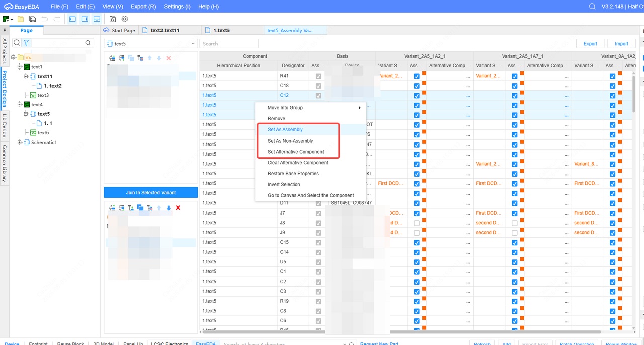The height and width of the screenshot is (345, 644).
Task: Click the Import button
Action: pyautogui.click(x=621, y=44)
